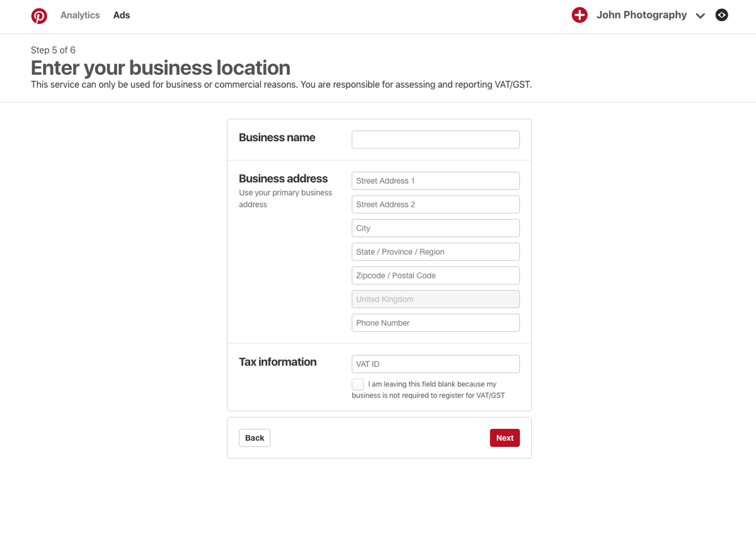This screenshot has width=756, height=534.
Task: Switch to the Analytics tab
Action: click(80, 15)
